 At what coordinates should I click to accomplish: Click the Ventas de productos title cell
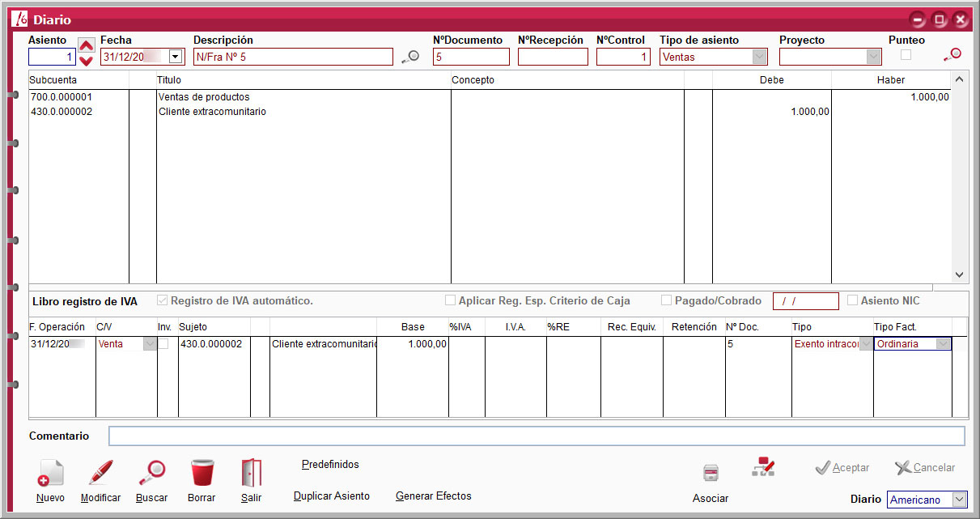pyautogui.click(x=204, y=97)
